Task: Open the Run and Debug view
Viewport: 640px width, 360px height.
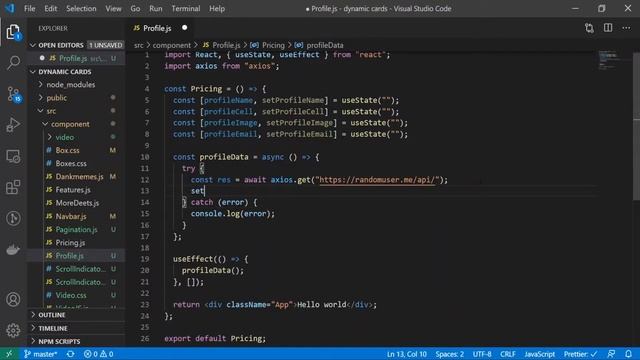Action: pyautogui.click(x=13, y=125)
